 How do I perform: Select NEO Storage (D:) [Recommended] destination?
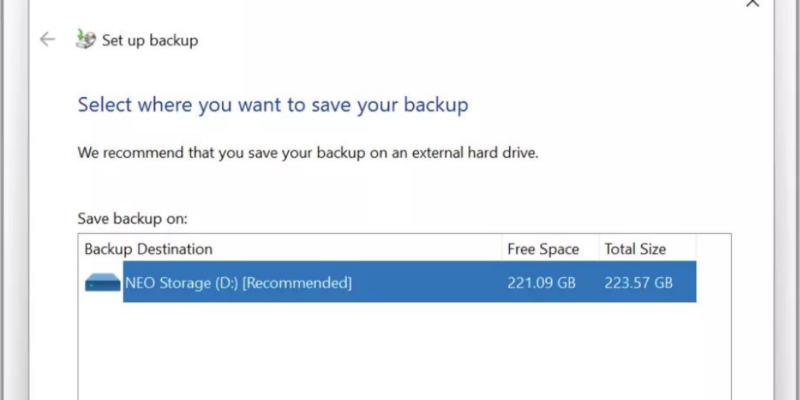[238, 283]
